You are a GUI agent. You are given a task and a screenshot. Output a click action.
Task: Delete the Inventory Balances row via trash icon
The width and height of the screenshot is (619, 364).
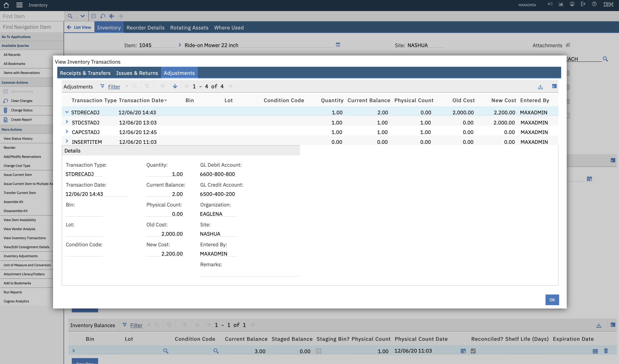click(x=606, y=351)
